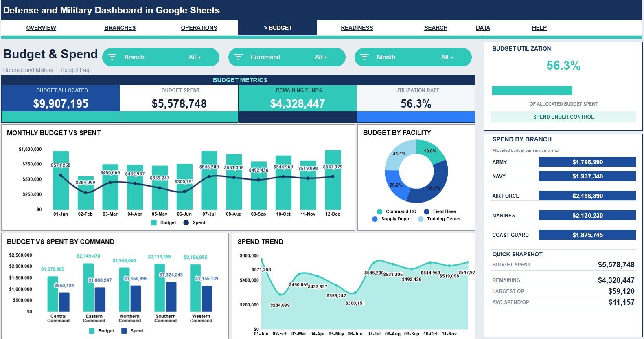644x339 pixels.
Task: Open the Month All dropdown
Action: click(x=447, y=57)
